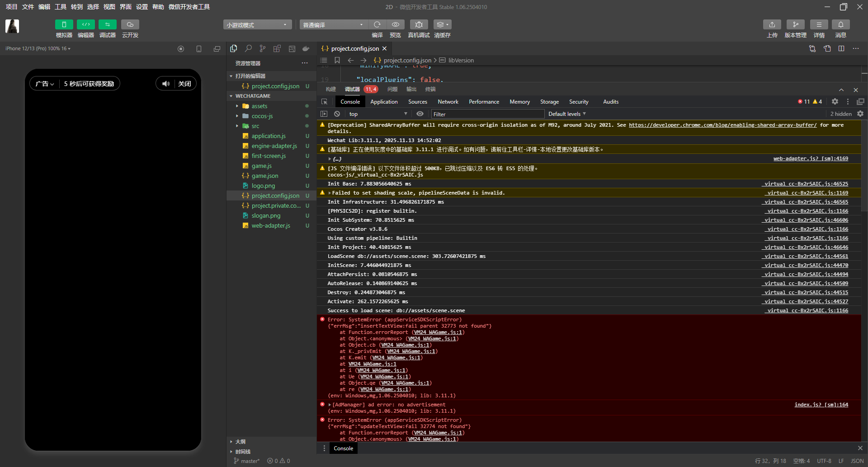Open messages (消息) bell icon
The image size is (868, 467).
[x=841, y=24]
